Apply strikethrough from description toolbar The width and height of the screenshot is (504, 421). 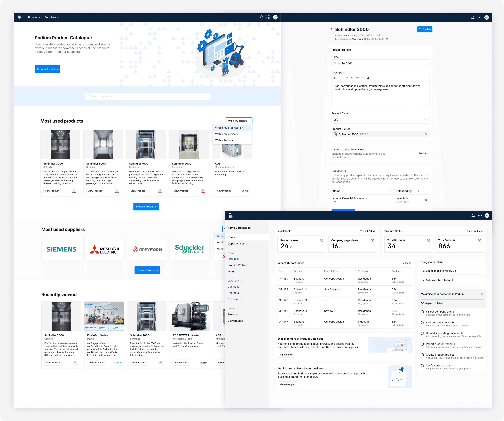pos(352,78)
